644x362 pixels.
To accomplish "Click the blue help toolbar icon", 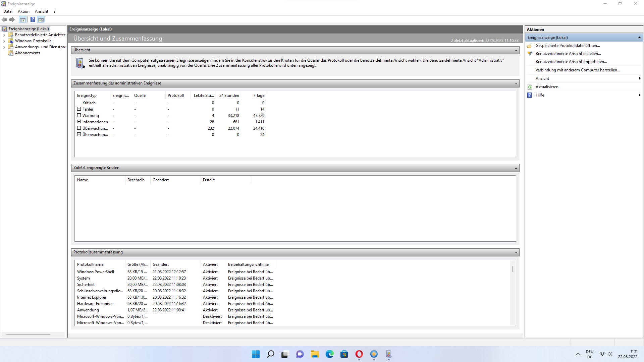I will [33, 20].
